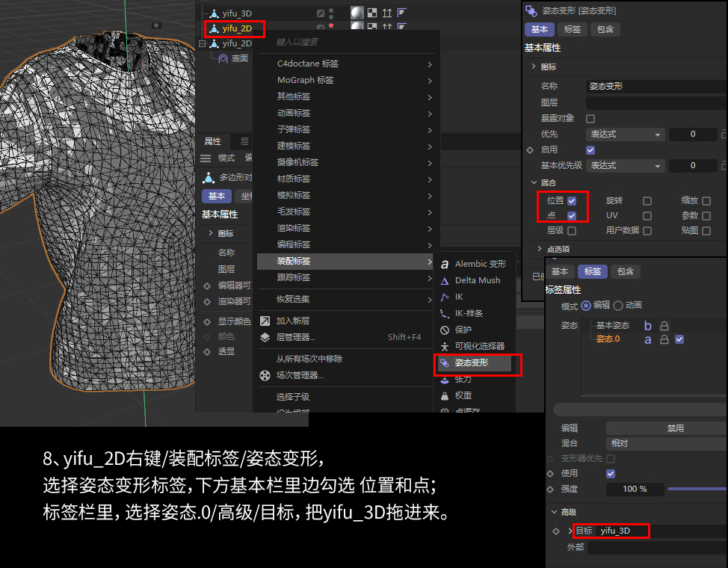
Task: Select the yifu_3D object icon
Action: click(x=214, y=13)
